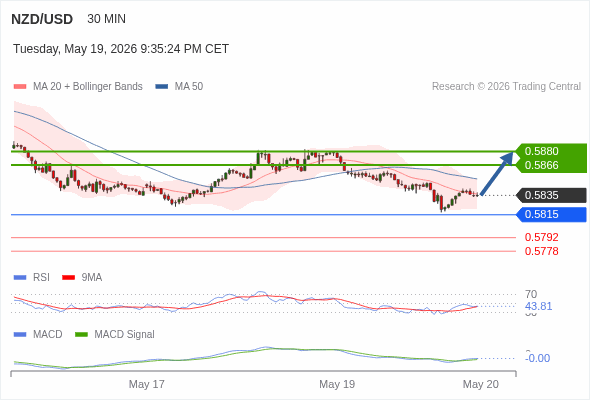Click the RSI 70 level label
The height and width of the screenshot is (400, 590).
531,294
